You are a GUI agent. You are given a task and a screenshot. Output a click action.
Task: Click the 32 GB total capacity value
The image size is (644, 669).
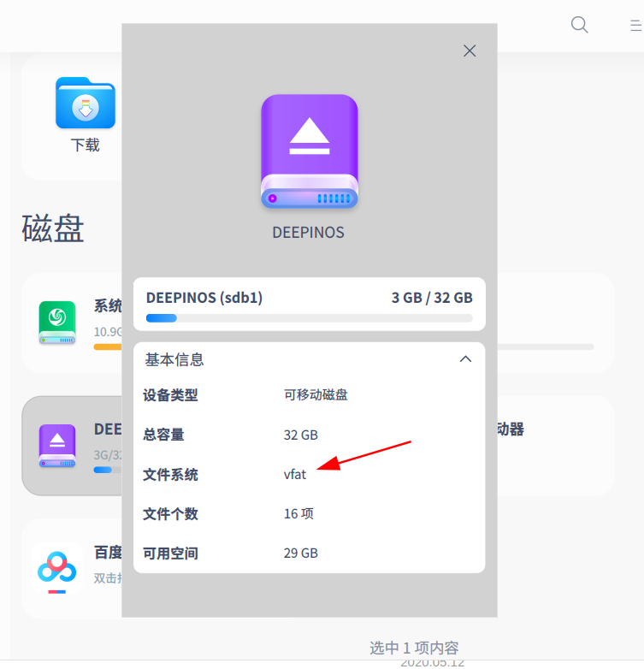[x=301, y=435]
